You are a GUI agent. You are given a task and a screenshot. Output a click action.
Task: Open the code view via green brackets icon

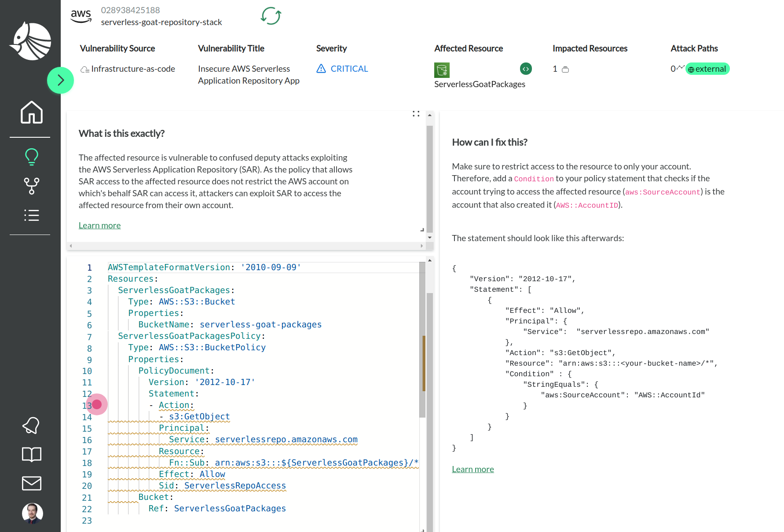(x=526, y=69)
